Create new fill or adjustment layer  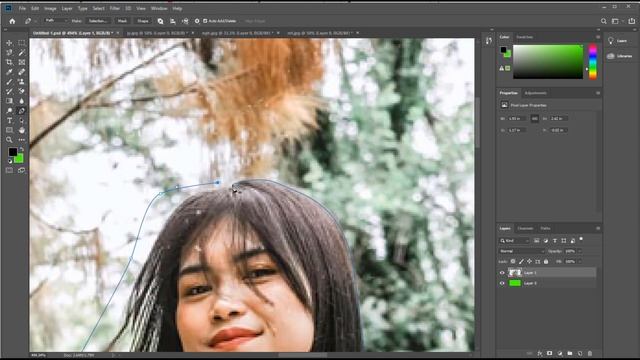(560, 353)
